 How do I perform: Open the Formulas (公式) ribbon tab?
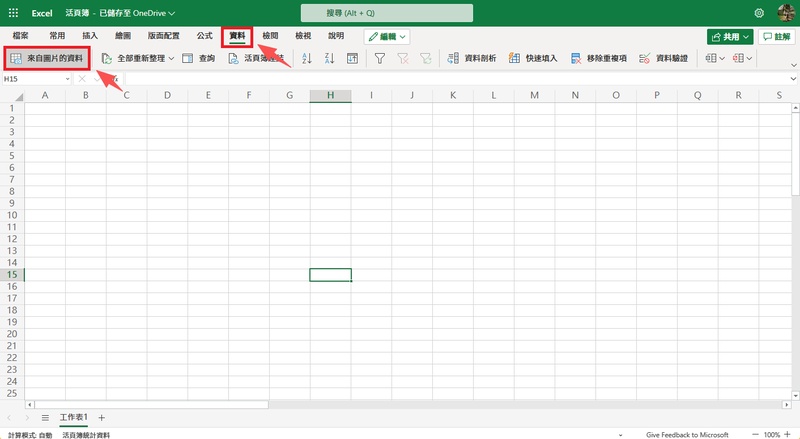click(204, 35)
